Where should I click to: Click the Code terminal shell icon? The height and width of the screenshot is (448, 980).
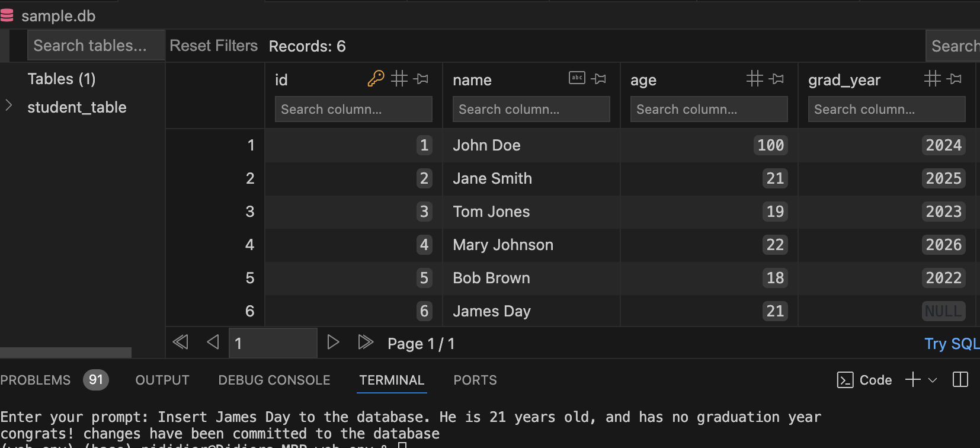845,380
